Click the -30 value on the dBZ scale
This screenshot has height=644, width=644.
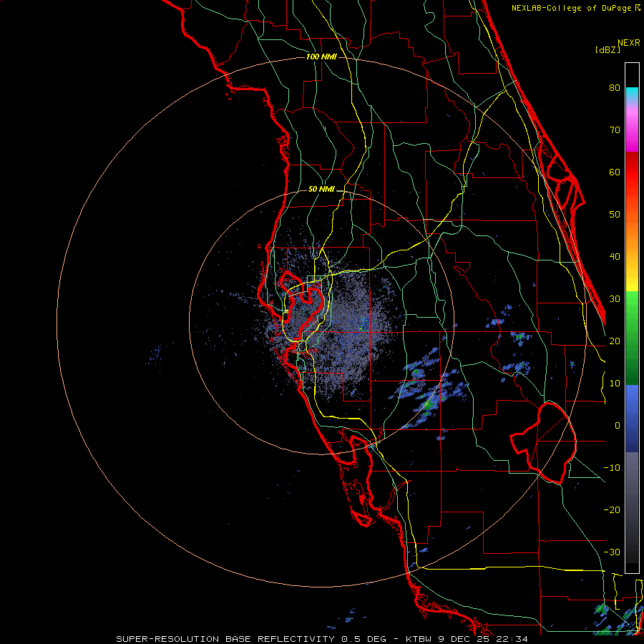coord(612,552)
